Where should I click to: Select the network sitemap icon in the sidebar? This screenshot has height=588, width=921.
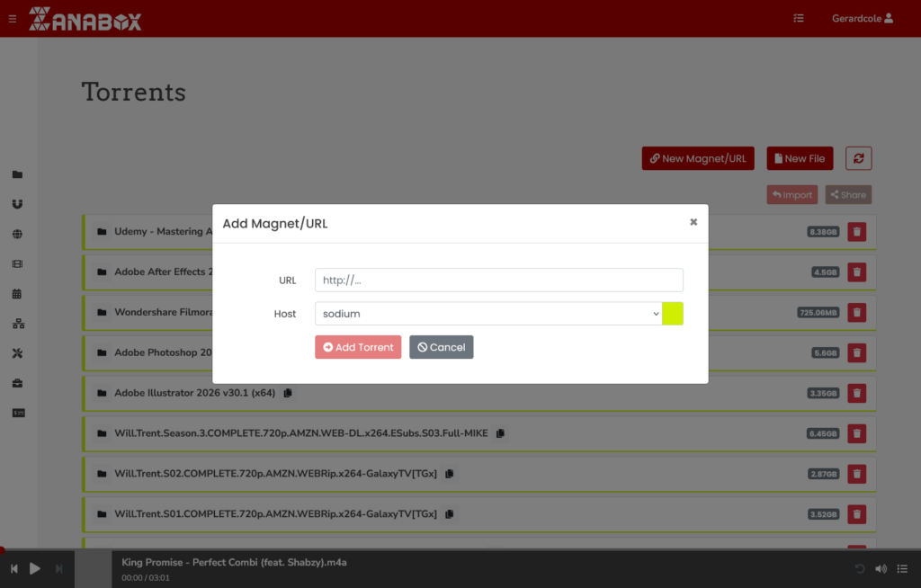point(18,323)
